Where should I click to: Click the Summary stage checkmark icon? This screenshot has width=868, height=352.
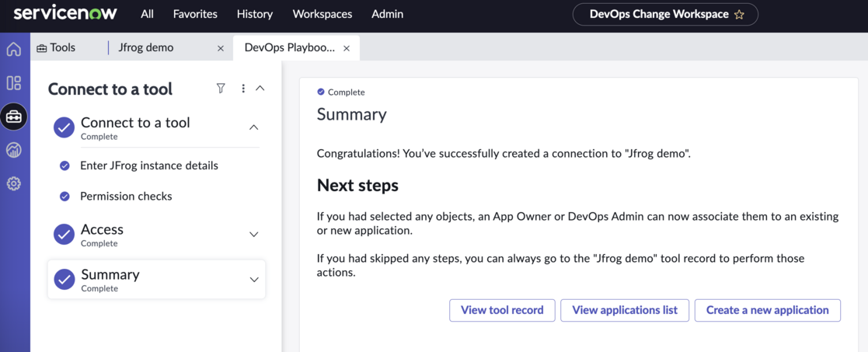64,280
